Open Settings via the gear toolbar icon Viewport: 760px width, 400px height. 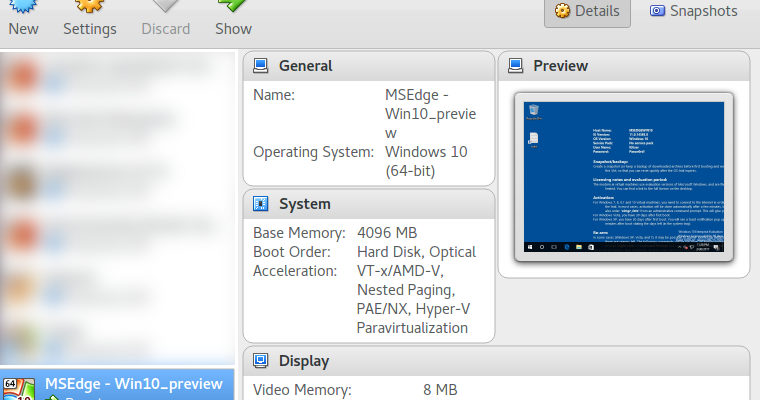coord(89,6)
